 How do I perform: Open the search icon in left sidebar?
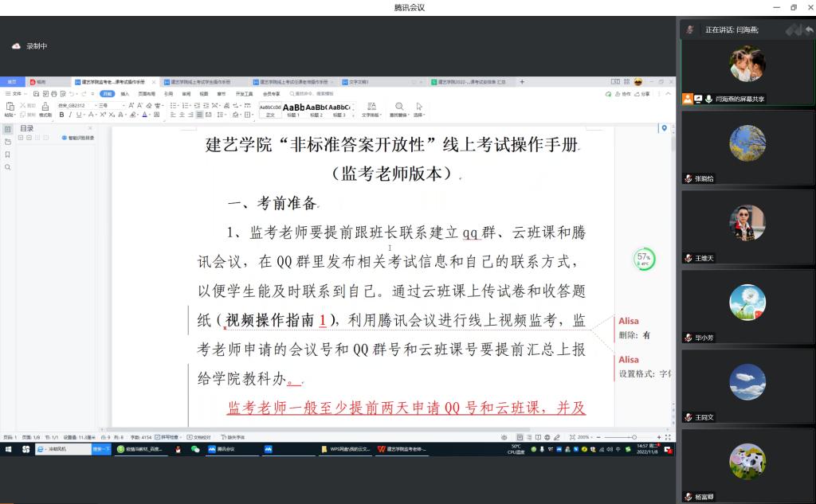(x=8, y=167)
